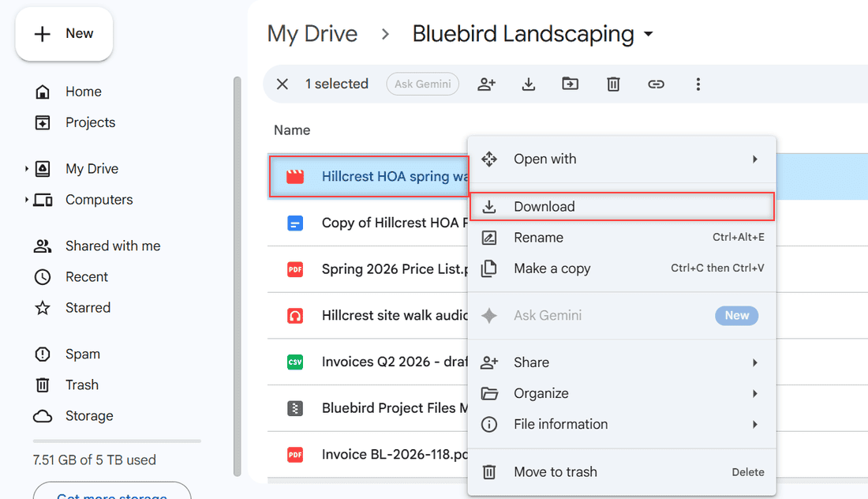
Task: Click the Ask Gemini toolbar chip
Action: pyautogui.click(x=423, y=84)
